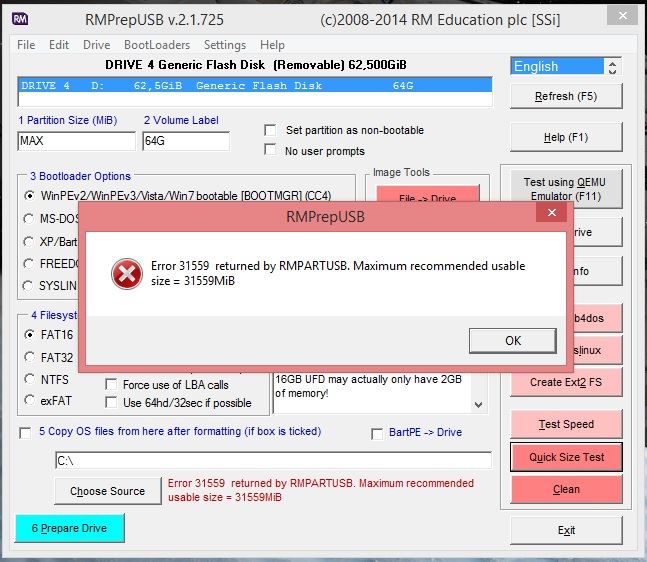The width and height of the screenshot is (647, 562).
Task: Enable No user prompts checkbox
Action: (270, 149)
